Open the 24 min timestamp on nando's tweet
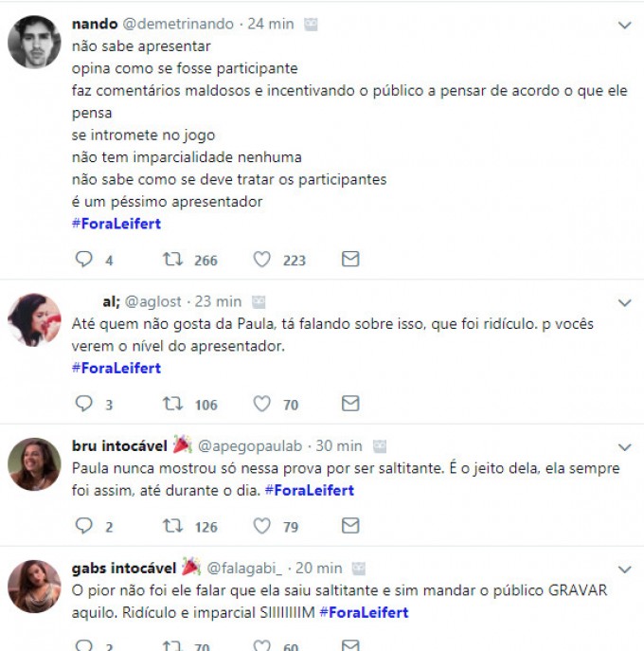Screen dimensions: 644x651 pyautogui.click(x=271, y=25)
